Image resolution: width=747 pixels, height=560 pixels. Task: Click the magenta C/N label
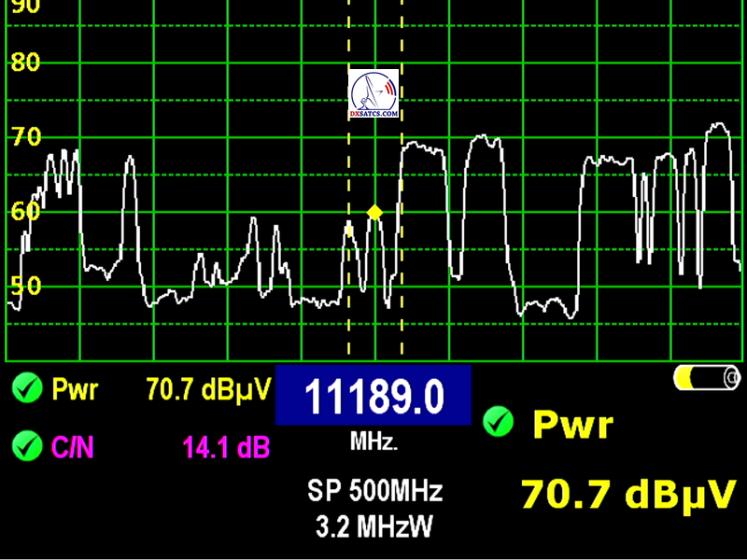73,448
